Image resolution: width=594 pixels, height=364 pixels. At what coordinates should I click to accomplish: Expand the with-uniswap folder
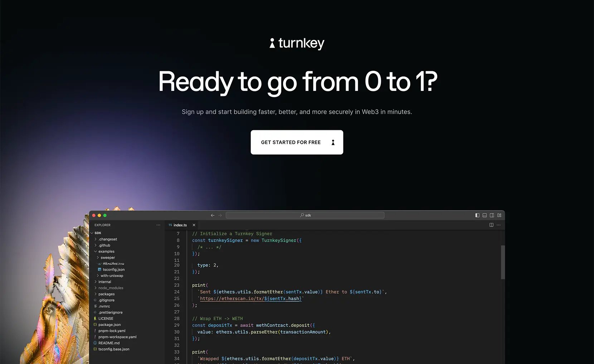pyautogui.click(x=110, y=276)
